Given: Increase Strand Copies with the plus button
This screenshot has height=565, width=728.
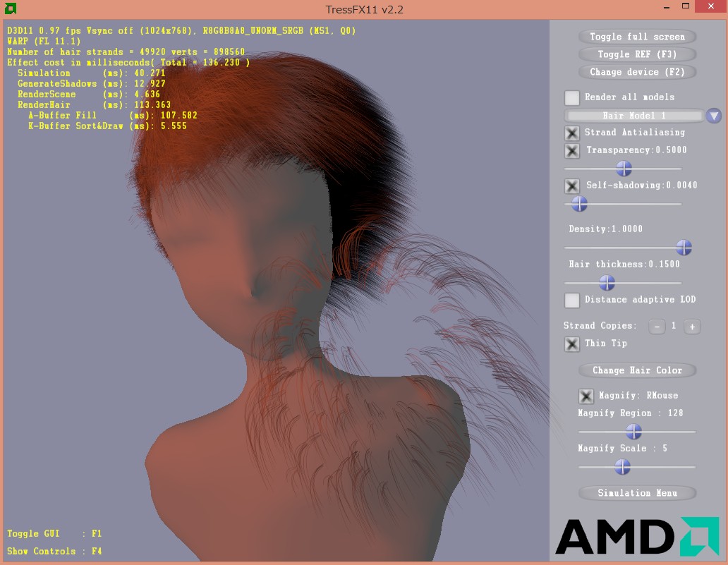Looking at the screenshot, I should coord(692,327).
